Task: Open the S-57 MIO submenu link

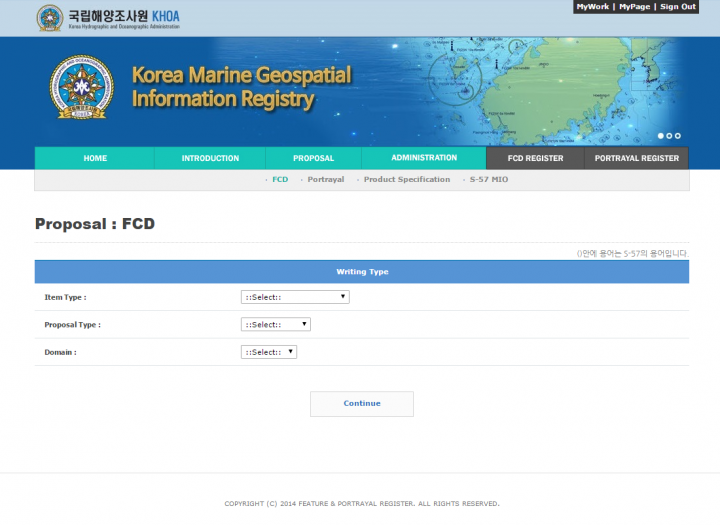Action: (489, 180)
